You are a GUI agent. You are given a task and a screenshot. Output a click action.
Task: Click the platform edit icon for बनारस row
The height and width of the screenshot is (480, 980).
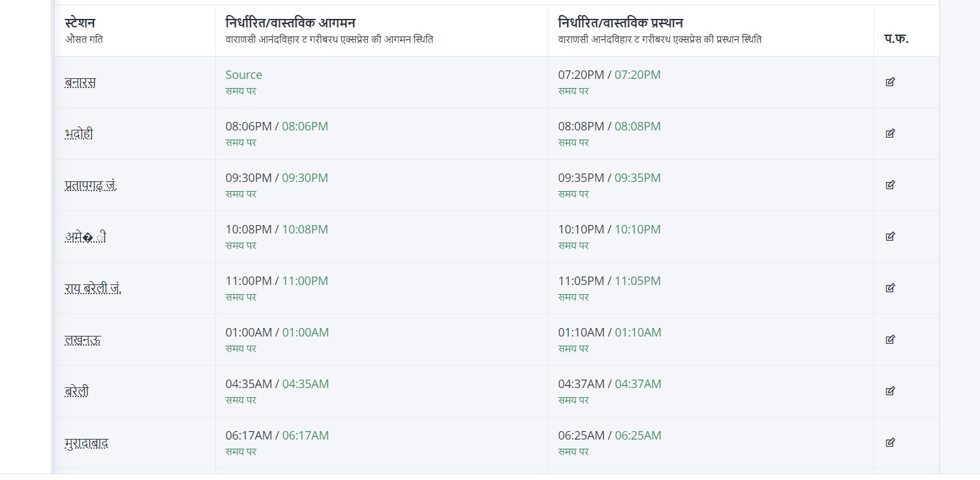point(890,82)
